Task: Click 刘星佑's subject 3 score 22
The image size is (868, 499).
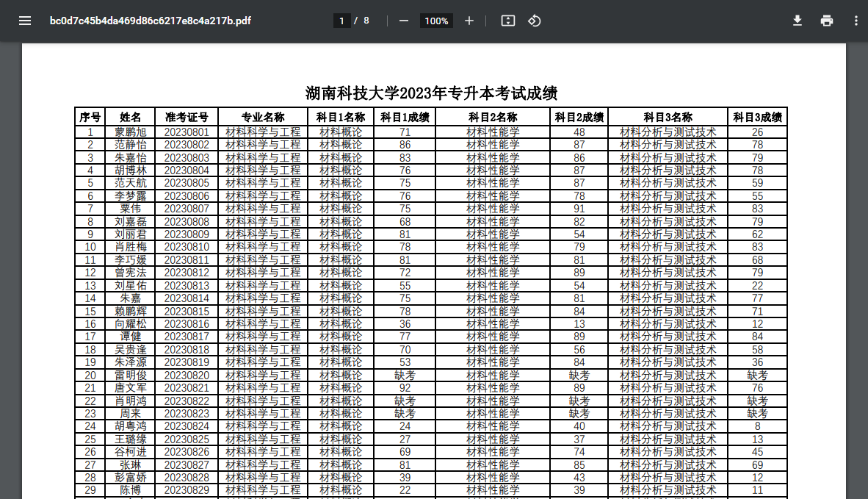Action: click(757, 286)
